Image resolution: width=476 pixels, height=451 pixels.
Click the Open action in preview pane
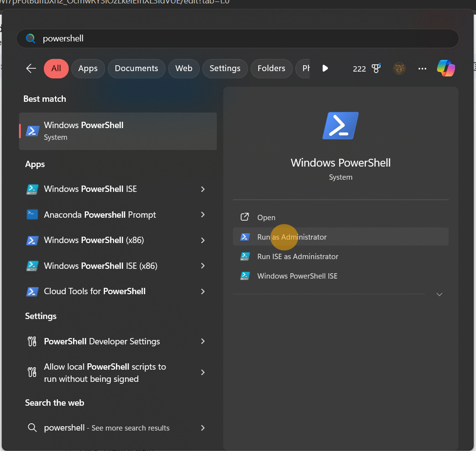click(341, 217)
